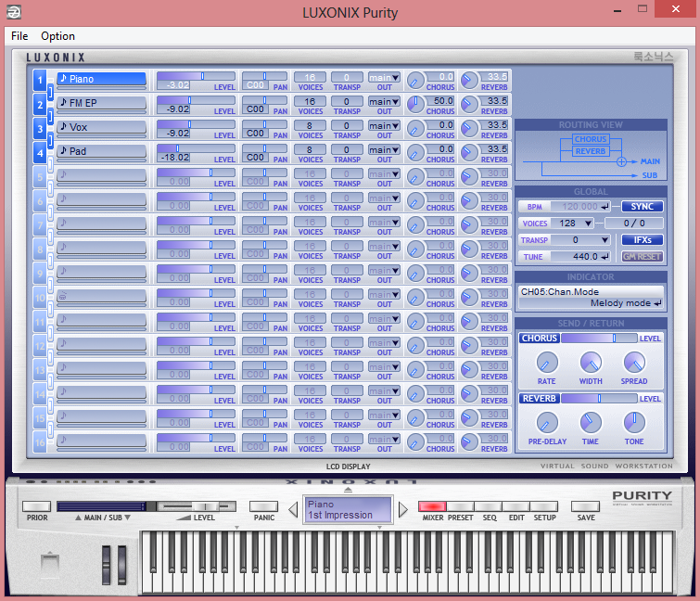Click the IFXs button

coord(642,240)
